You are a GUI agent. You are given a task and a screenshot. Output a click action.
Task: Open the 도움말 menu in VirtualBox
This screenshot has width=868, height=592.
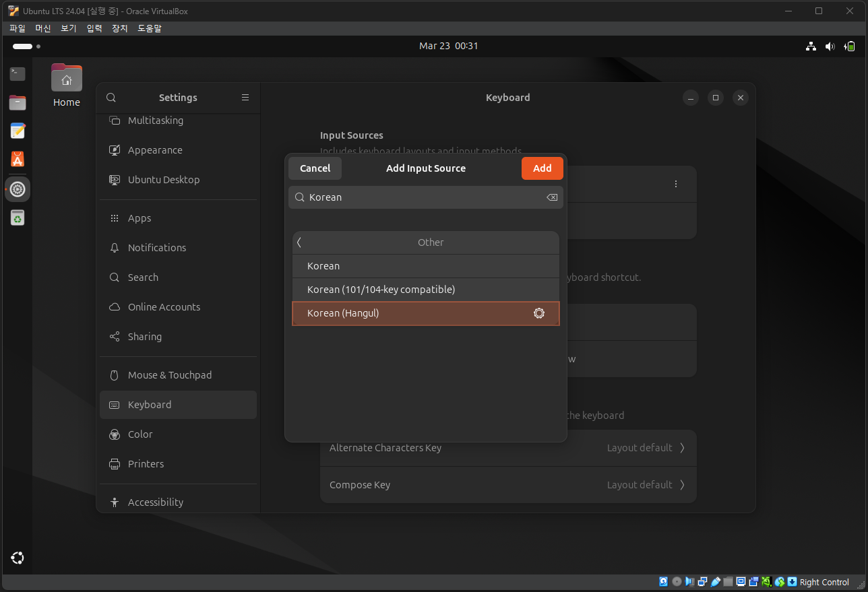click(x=150, y=28)
